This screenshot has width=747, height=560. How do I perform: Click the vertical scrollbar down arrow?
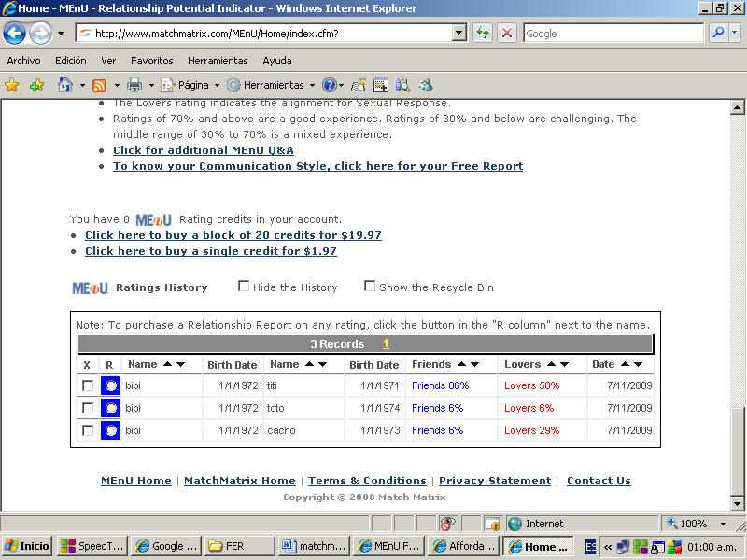pos(737,503)
